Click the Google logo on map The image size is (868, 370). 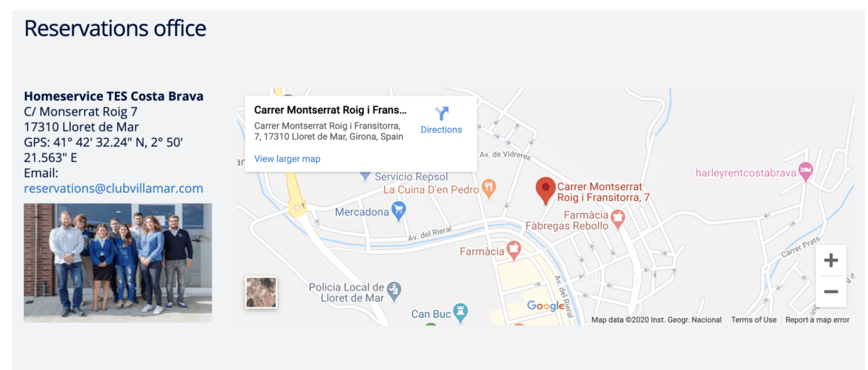pyautogui.click(x=545, y=306)
